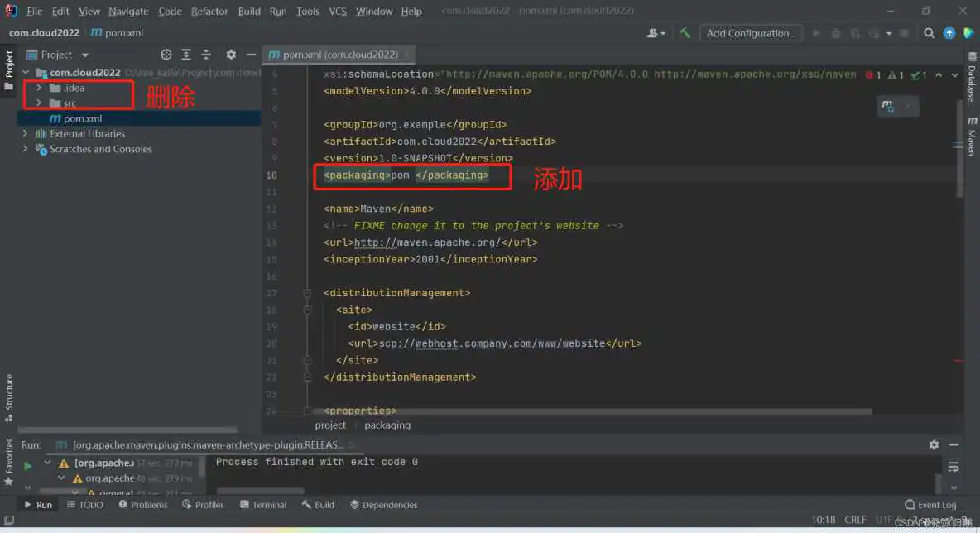Toggle soft-wrap in Run console output
Screen dimensions: 980x533
click(x=954, y=466)
